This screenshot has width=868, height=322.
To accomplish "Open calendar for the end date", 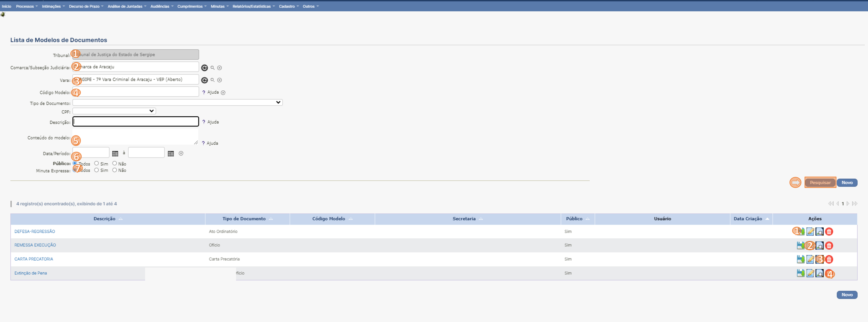I will tap(171, 153).
